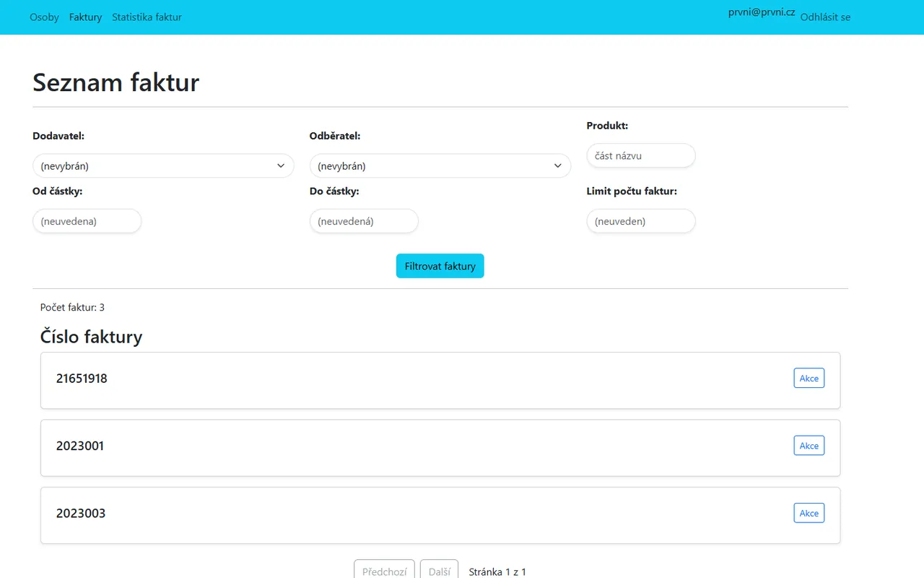Focus the Limit počtu faktur field
Screen dimensions: 924x578
pos(640,221)
